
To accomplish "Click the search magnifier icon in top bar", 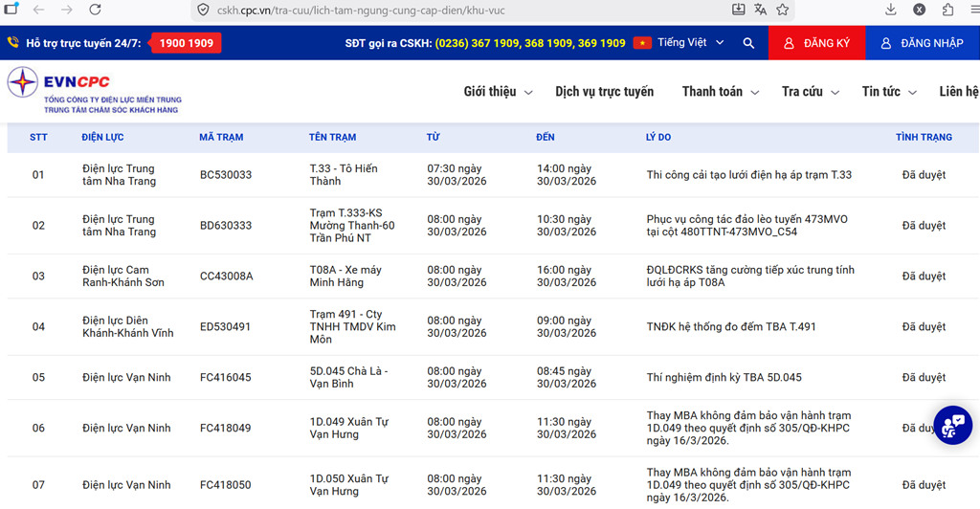I will click(x=748, y=43).
